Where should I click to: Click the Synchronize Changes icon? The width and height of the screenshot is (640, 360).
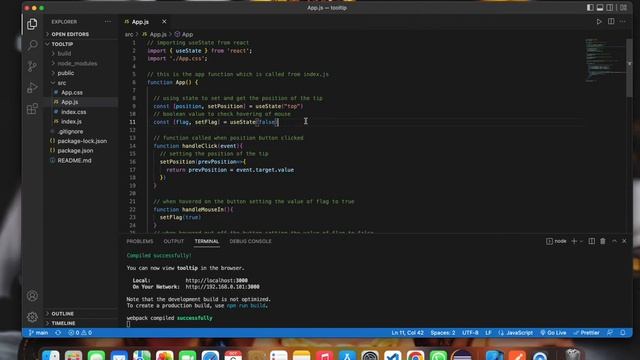coord(58,333)
